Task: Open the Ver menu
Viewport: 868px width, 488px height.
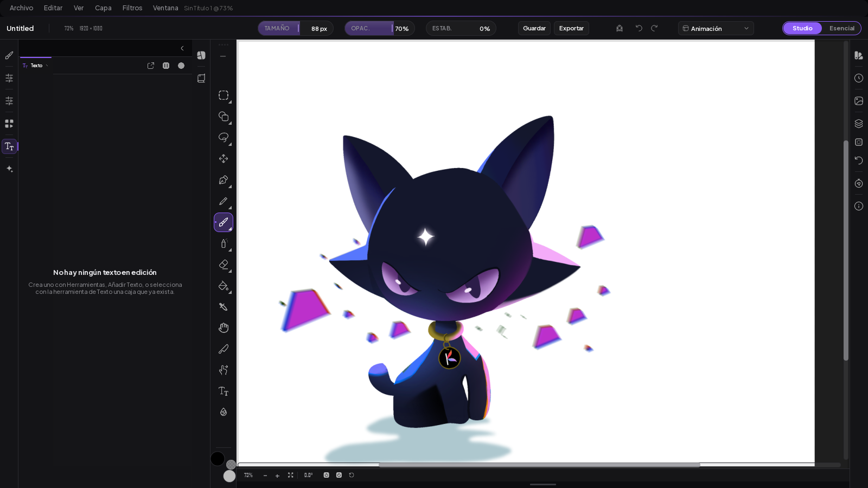Action: pyautogui.click(x=79, y=8)
